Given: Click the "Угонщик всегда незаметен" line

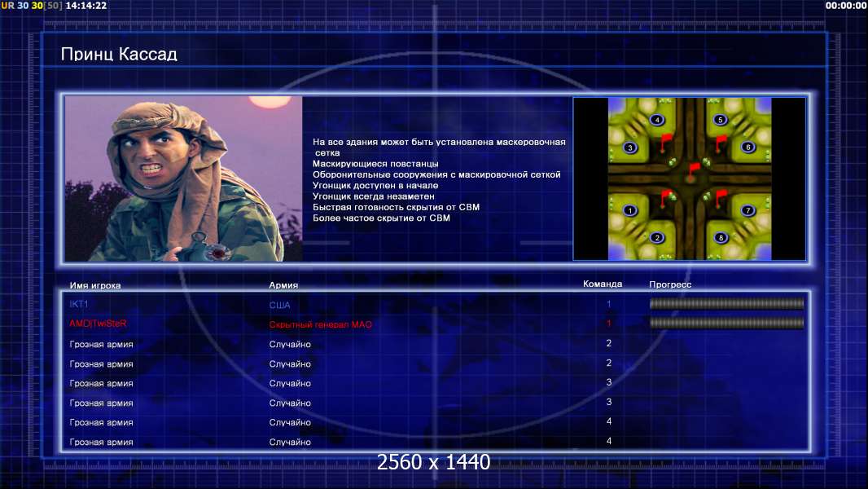Looking at the screenshot, I should click(374, 196).
